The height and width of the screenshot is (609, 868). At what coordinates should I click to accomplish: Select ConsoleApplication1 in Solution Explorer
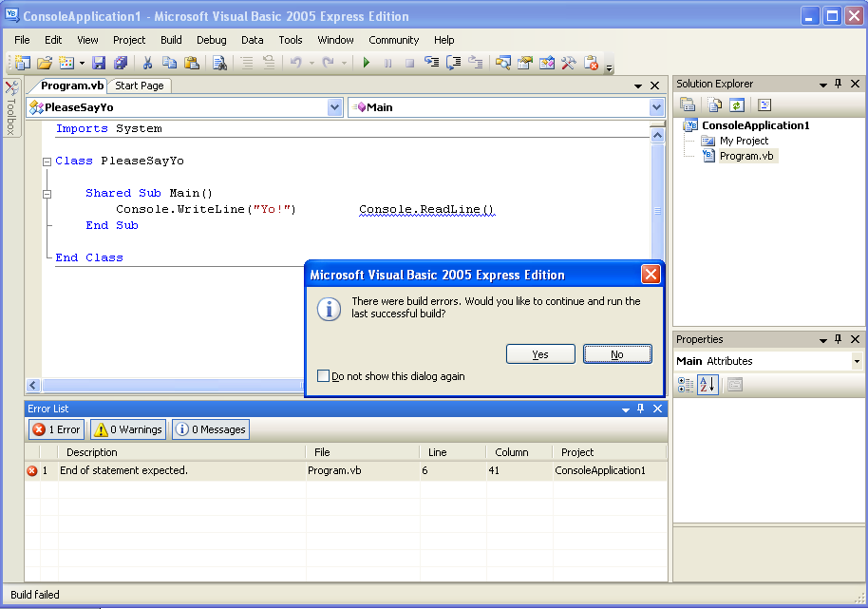[x=755, y=125]
